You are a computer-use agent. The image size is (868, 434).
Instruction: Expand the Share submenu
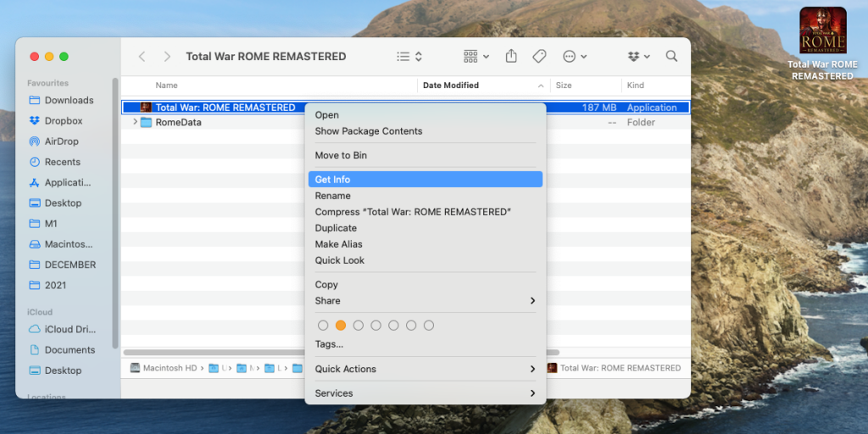(426, 301)
